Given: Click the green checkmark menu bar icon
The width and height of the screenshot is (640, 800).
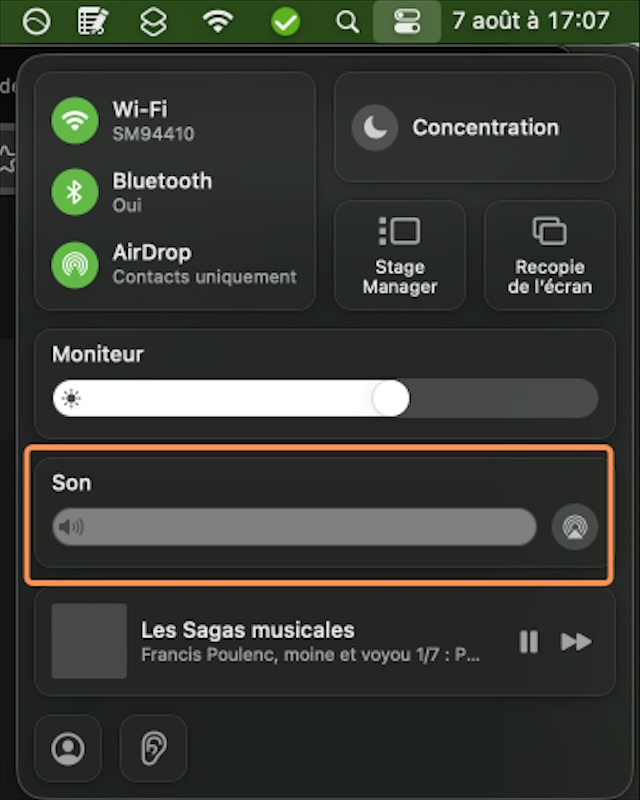Looking at the screenshot, I should tap(286, 22).
